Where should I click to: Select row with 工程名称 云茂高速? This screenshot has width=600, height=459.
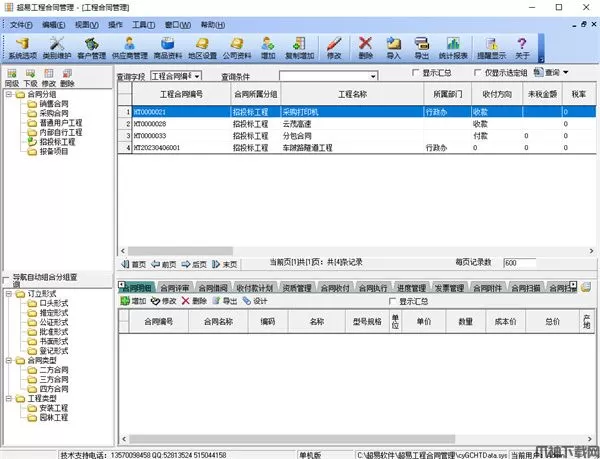[x=356, y=124]
